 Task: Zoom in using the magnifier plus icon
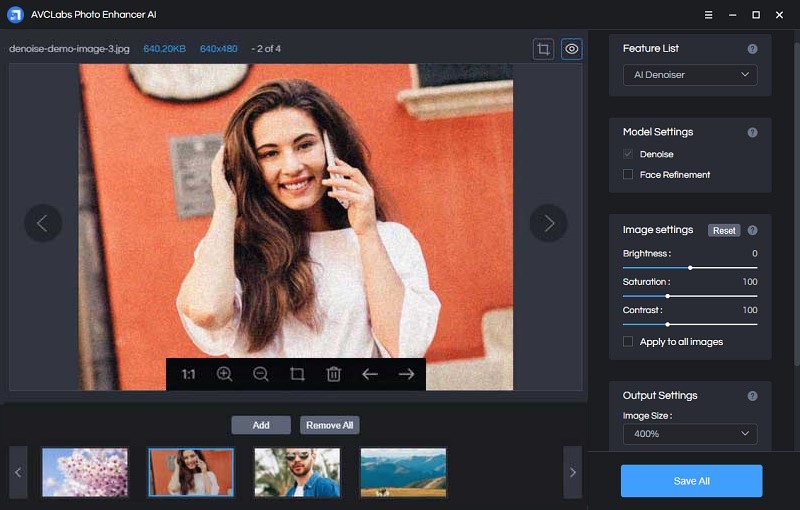pos(224,374)
